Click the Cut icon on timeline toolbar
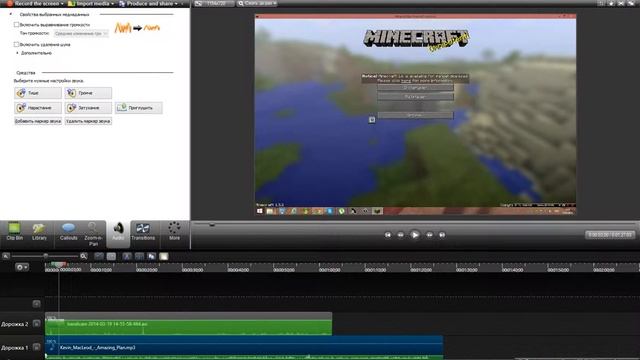The width and height of the screenshot is (640, 360). pos(127,256)
